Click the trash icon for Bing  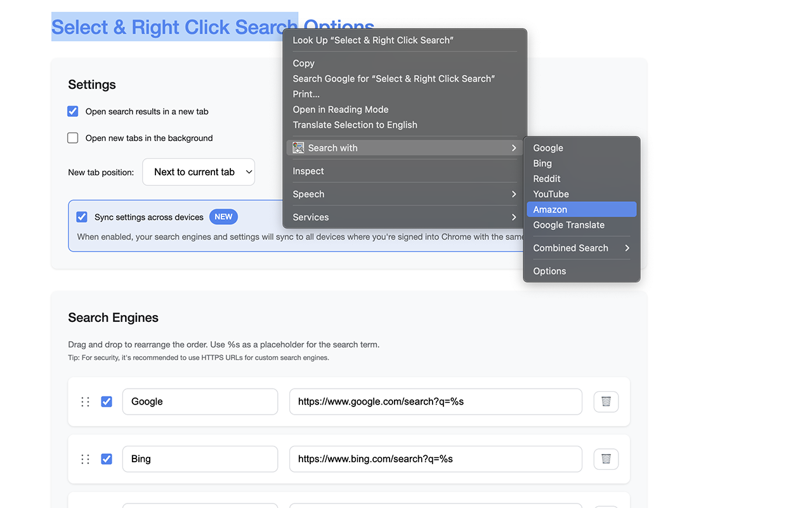point(606,458)
